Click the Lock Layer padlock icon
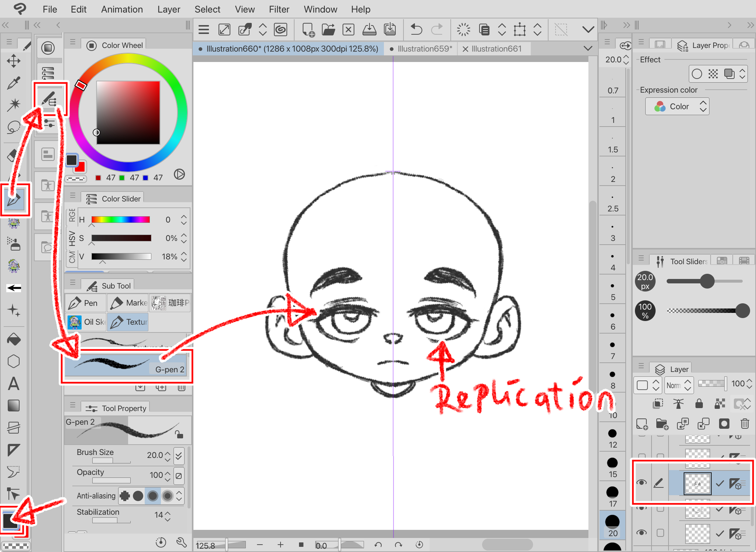 [699, 404]
